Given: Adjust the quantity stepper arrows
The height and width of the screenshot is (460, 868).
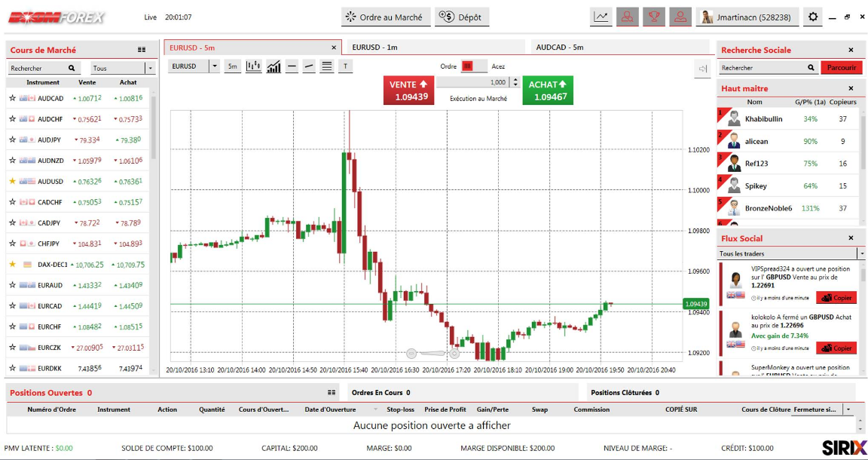Looking at the screenshot, I should (x=515, y=82).
